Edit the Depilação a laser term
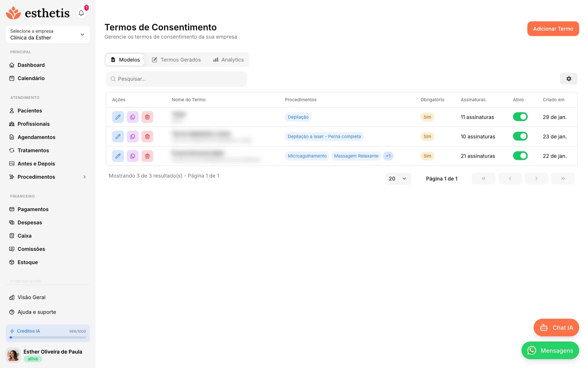Image resolution: width=588 pixels, height=368 pixels. tap(118, 136)
